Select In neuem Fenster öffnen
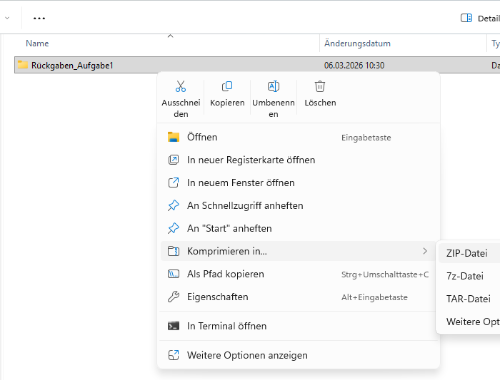Image resolution: width=500 pixels, height=380 pixels. pyautogui.click(x=298, y=183)
